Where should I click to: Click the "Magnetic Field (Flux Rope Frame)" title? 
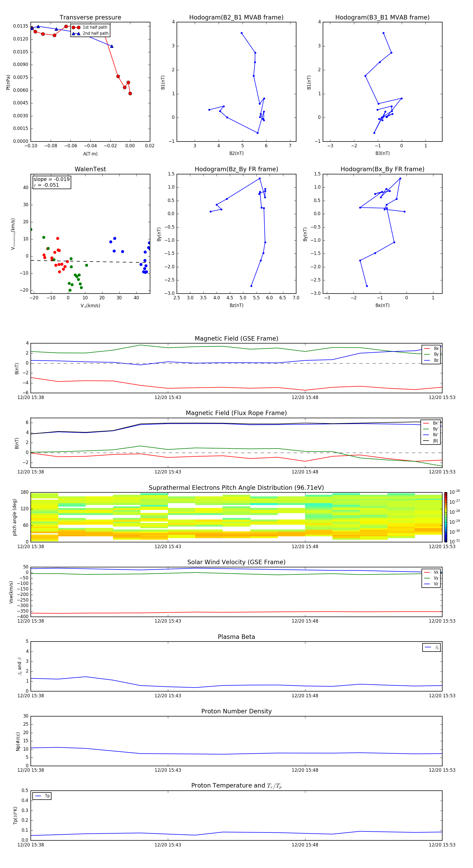click(236, 413)
